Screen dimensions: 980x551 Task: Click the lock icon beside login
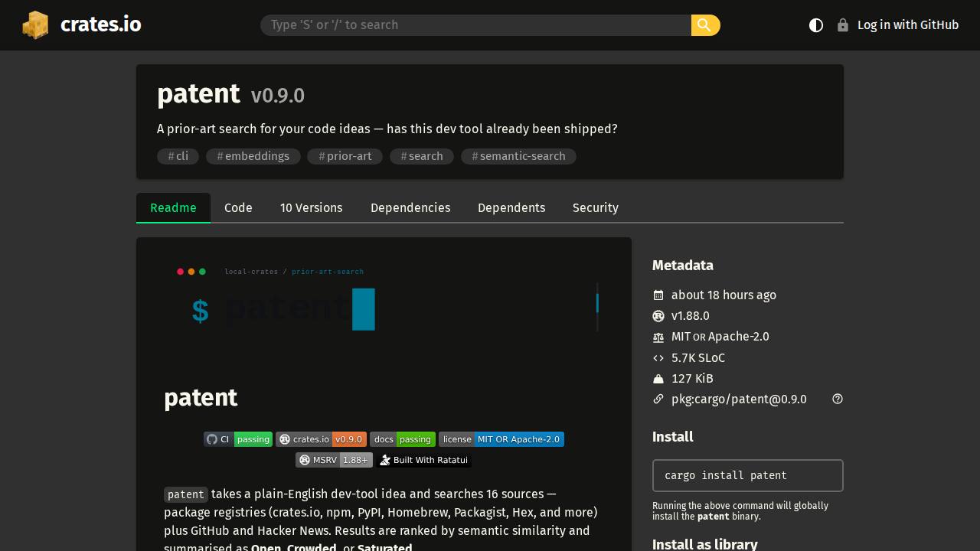click(x=843, y=25)
